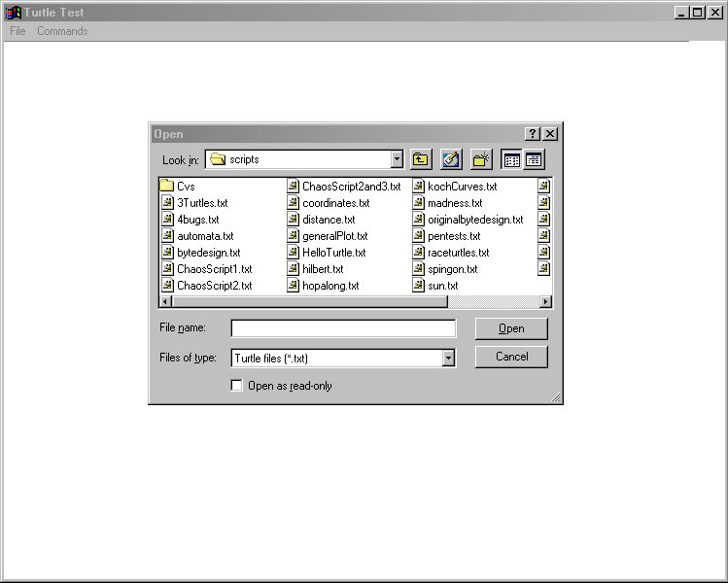The height and width of the screenshot is (583, 728).
Task: Click the file list scroll left arrow
Action: (x=166, y=302)
